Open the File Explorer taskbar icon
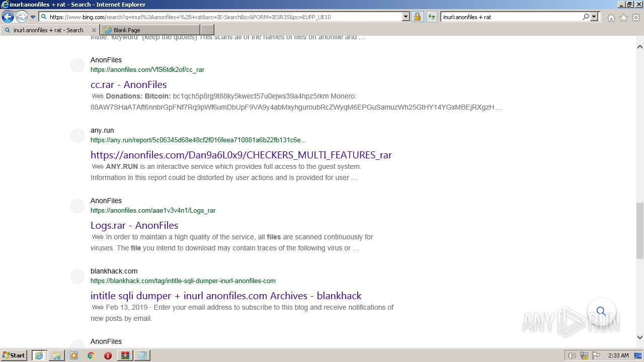644x362 pixels. pyautogui.click(x=56, y=355)
